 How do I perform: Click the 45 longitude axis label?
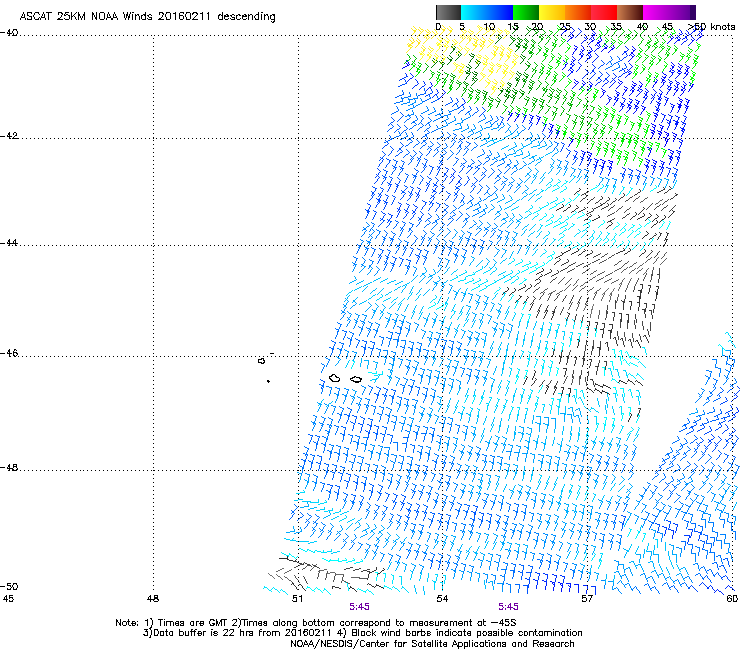pos(8,599)
